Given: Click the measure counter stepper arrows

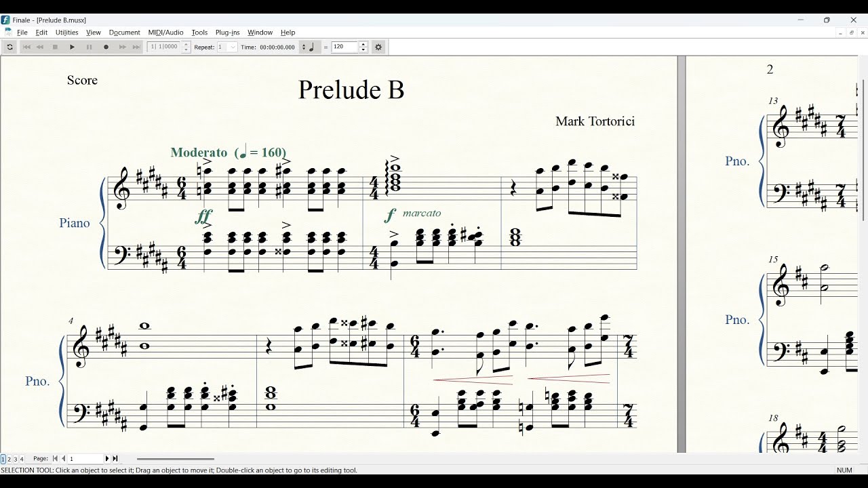Looking at the screenshot, I should [x=186, y=47].
